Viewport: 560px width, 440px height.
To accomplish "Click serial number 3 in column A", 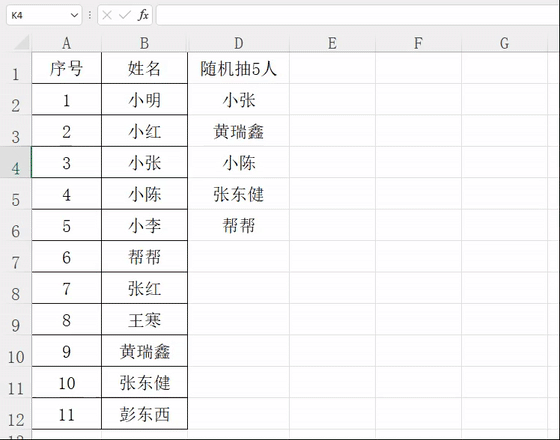I will [x=66, y=162].
